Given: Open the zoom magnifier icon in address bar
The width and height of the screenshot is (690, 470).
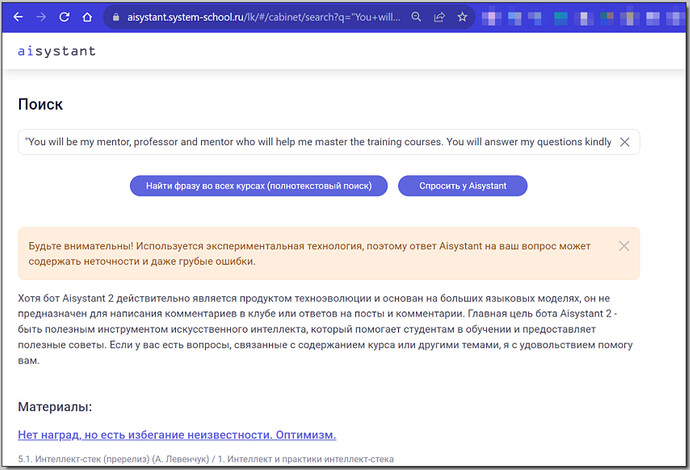Looking at the screenshot, I should pos(416,17).
